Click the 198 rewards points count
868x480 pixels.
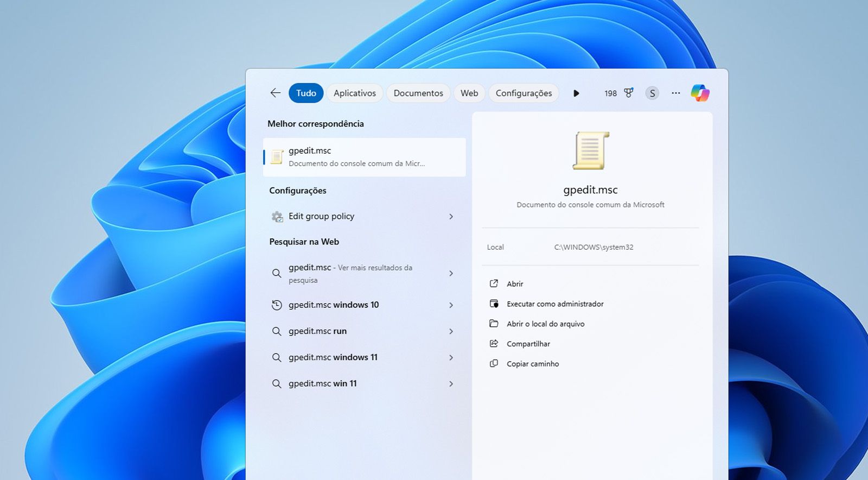click(611, 93)
